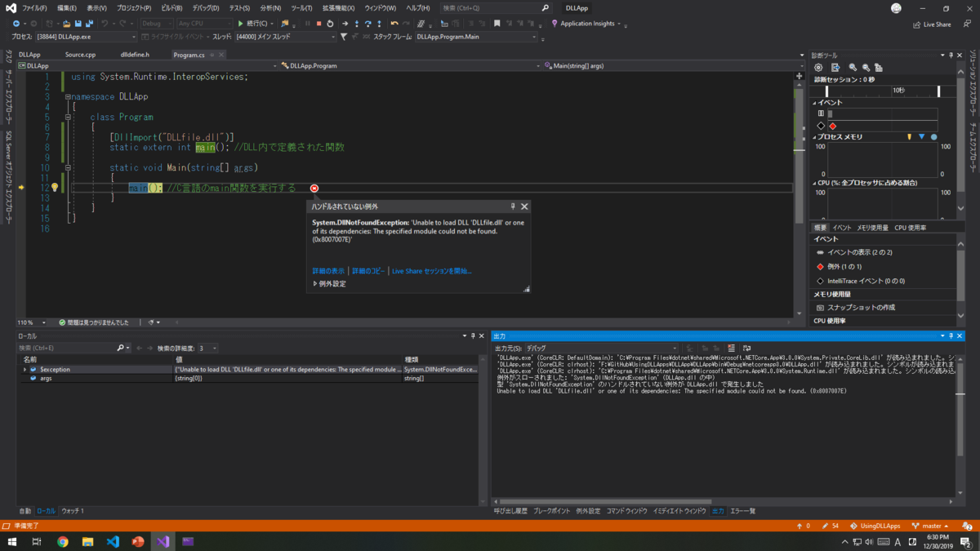Switch to ウォッチ 1 tab
The width and height of the screenshot is (980, 551).
coord(73,511)
